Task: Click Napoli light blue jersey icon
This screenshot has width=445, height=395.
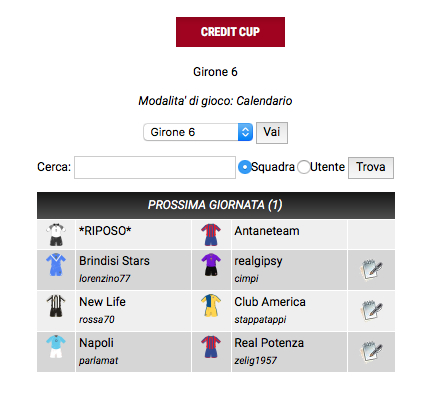Action: (56, 346)
